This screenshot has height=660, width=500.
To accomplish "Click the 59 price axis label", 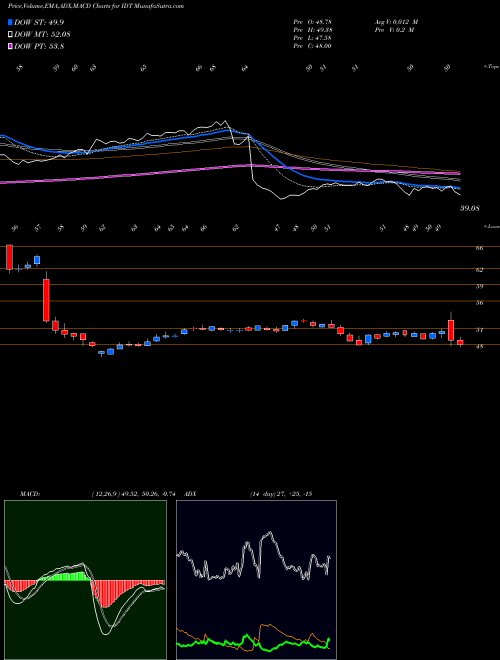I will [479, 286].
